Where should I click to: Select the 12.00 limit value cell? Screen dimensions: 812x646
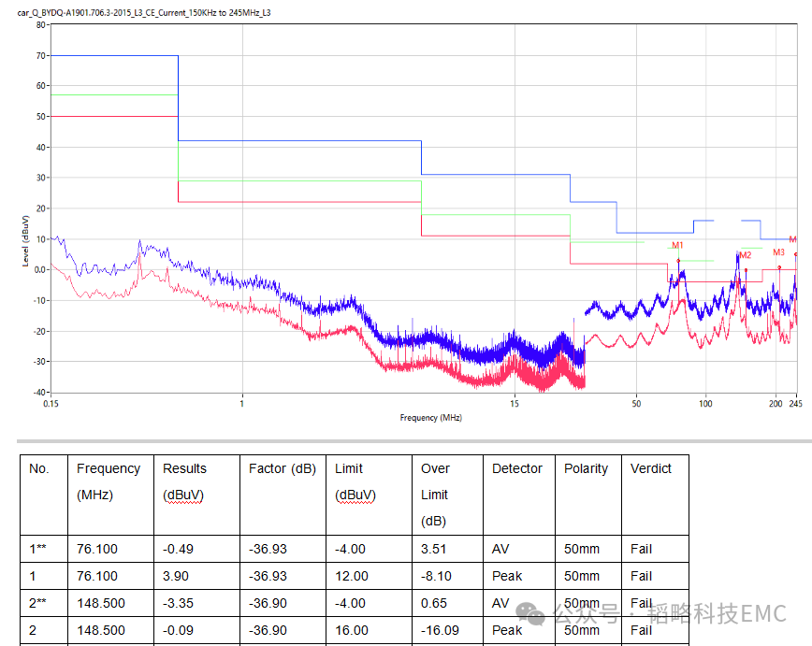click(x=352, y=576)
